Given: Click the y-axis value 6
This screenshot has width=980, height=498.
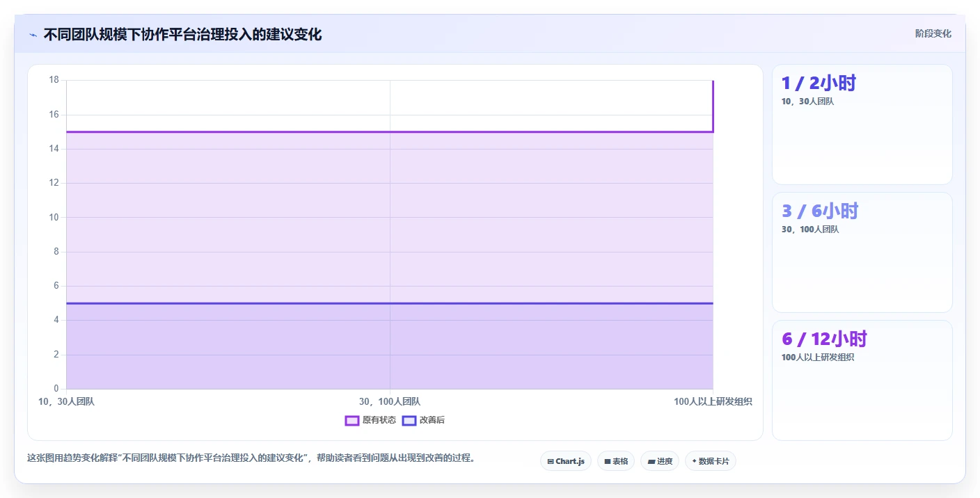Looking at the screenshot, I should point(56,286).
